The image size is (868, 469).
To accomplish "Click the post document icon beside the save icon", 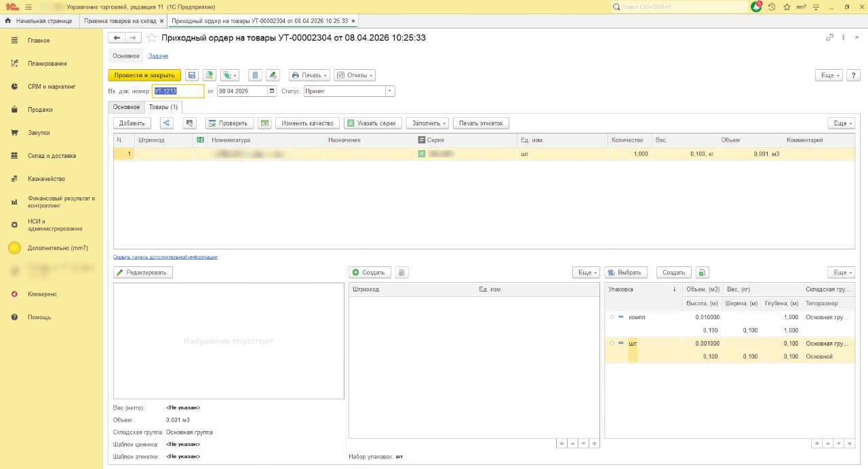I will pos(210,75).
